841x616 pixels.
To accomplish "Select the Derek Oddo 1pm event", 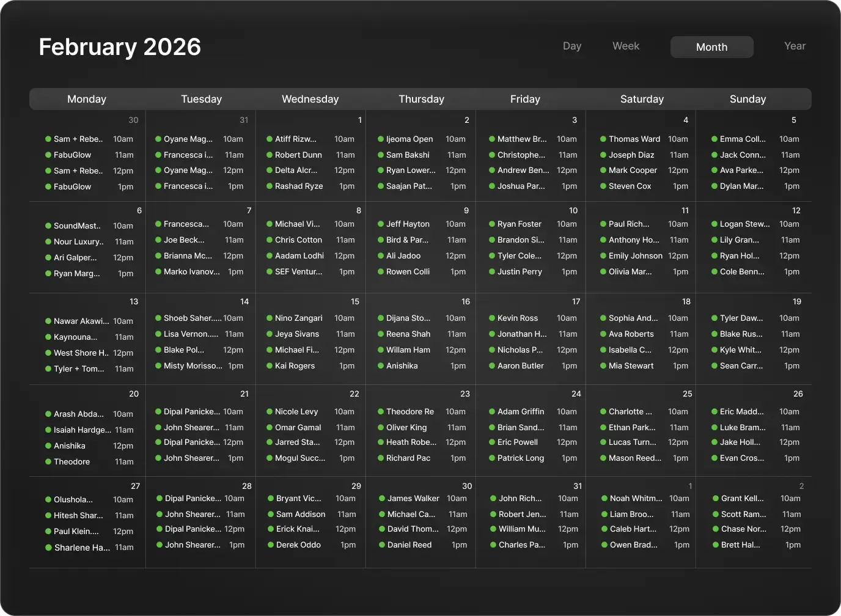I will [311, 545].
